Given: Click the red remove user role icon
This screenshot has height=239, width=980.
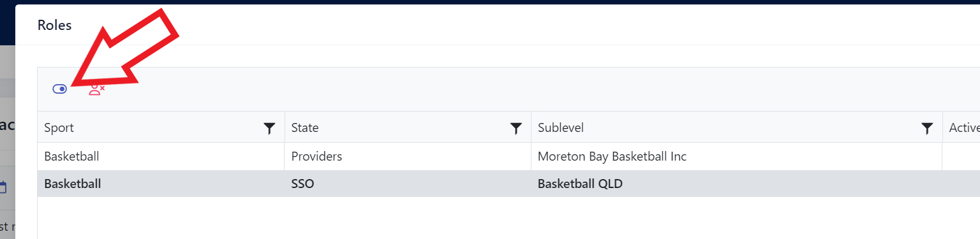Looking at the screenshot, I should point(97,89).
